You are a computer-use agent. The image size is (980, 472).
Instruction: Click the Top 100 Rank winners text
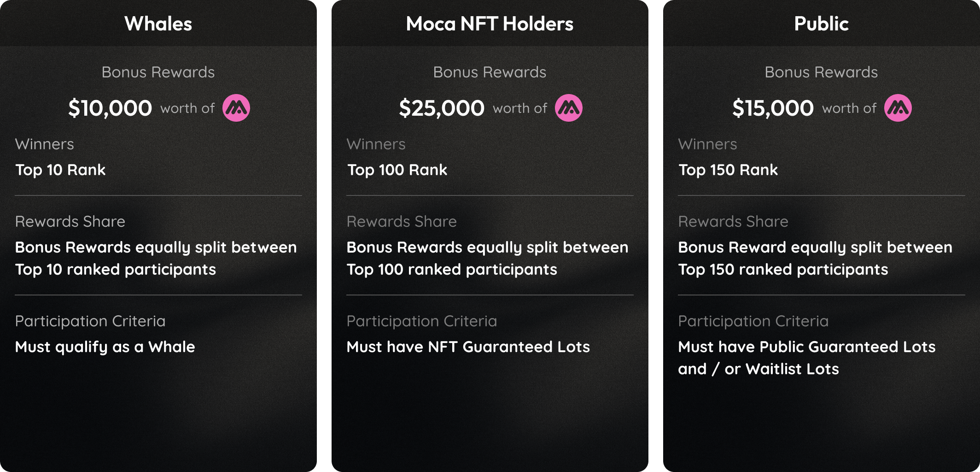click(397, 170)
